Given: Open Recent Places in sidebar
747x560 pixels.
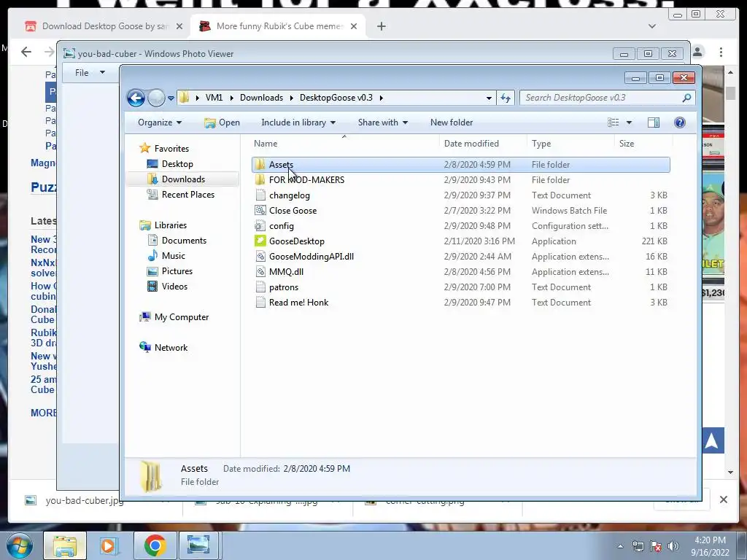Looking at the screenshot, I should (187, 194).
